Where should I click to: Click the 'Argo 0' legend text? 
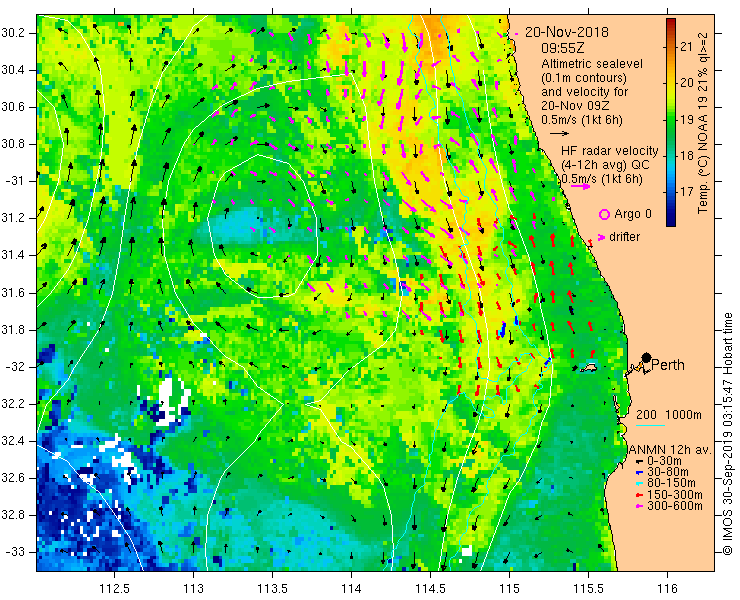click(633, 214)
